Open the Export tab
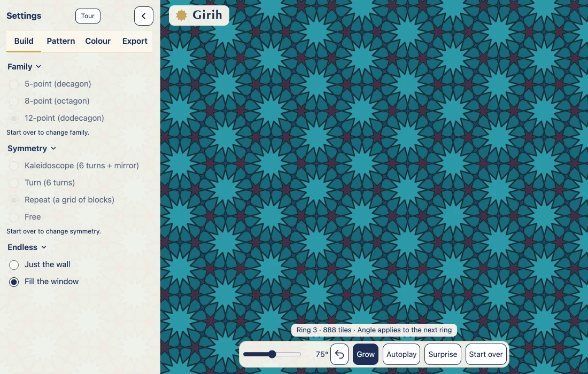This screenshot has width=588, height=374. [x=135, y=41]
